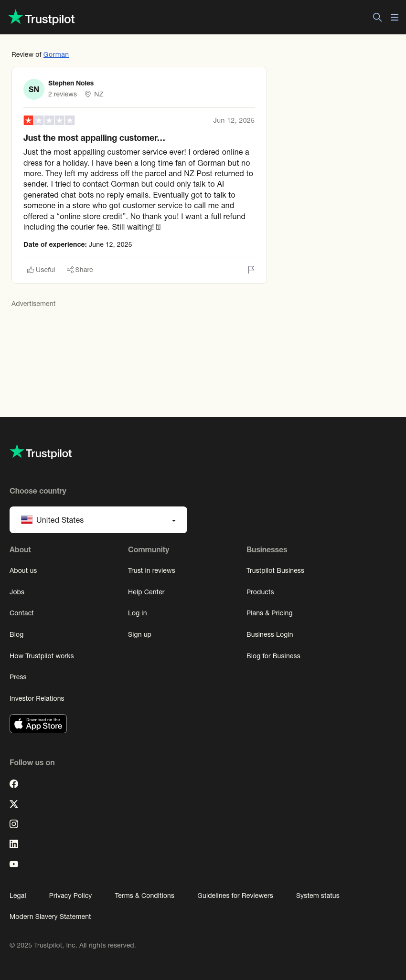This screenshot has height=980, width=406.
Task: Click the 'Jun 12, 2025' review date
Action: [234, 120]
